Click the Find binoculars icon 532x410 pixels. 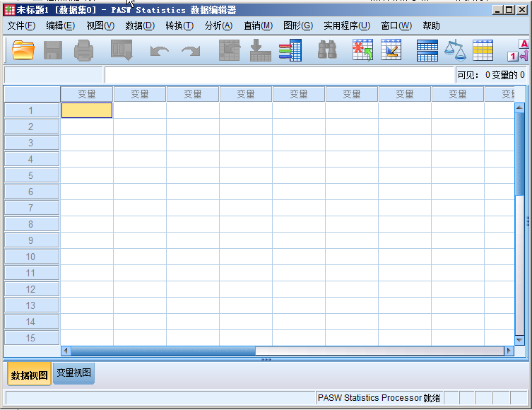click(327, 49)
